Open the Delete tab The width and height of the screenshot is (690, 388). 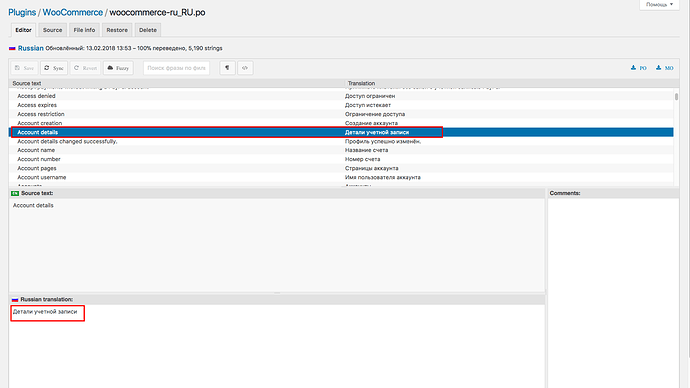[148, 30]
